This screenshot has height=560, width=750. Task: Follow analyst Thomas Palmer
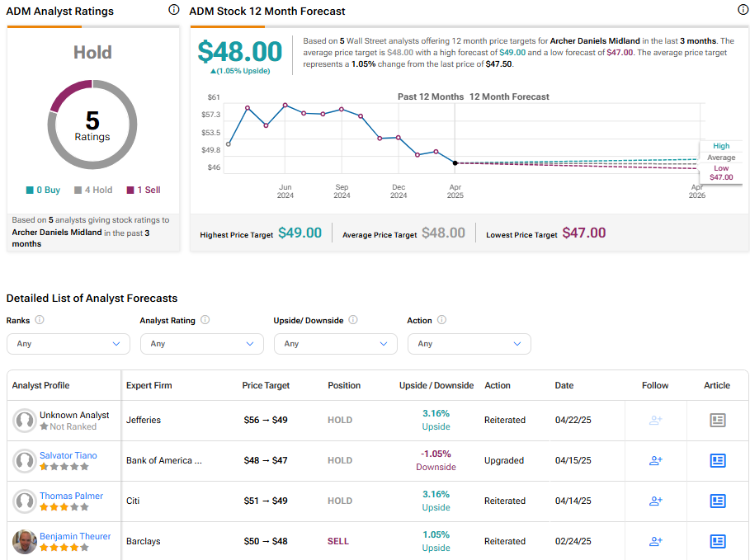pos(656,501)
